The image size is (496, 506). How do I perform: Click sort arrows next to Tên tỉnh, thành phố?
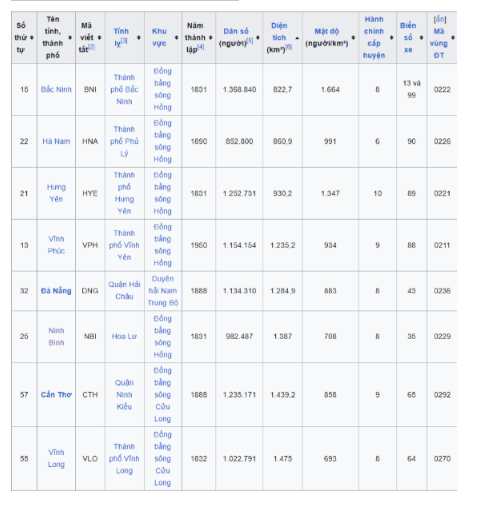coord(70,38)
